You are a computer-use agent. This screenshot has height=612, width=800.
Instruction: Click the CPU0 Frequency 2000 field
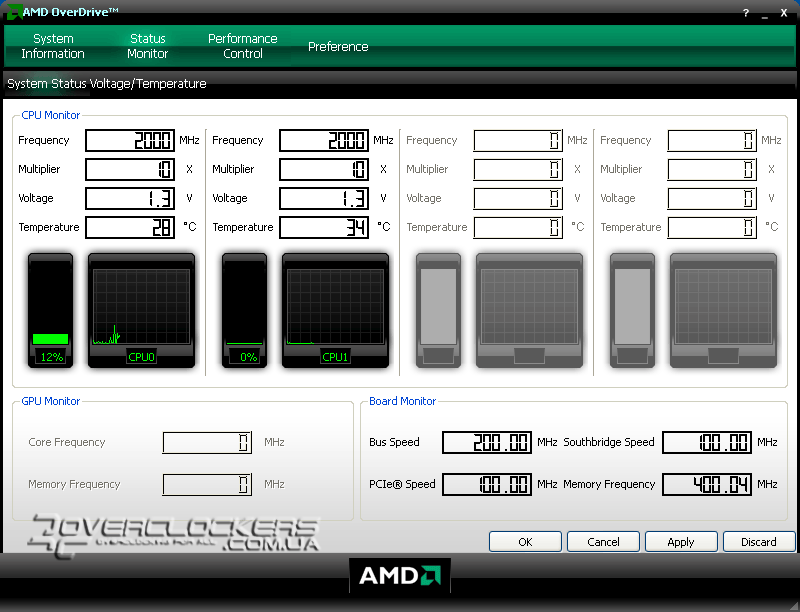130,140
